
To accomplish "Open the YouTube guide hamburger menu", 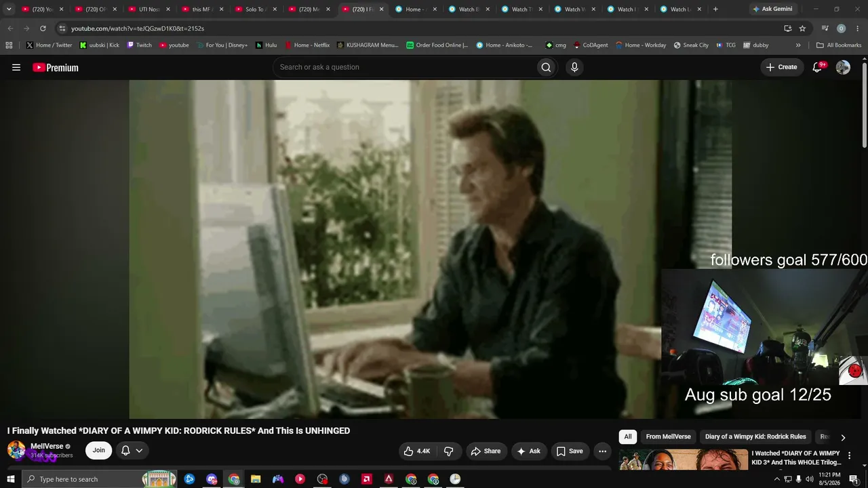I will [x=16, y=67].
